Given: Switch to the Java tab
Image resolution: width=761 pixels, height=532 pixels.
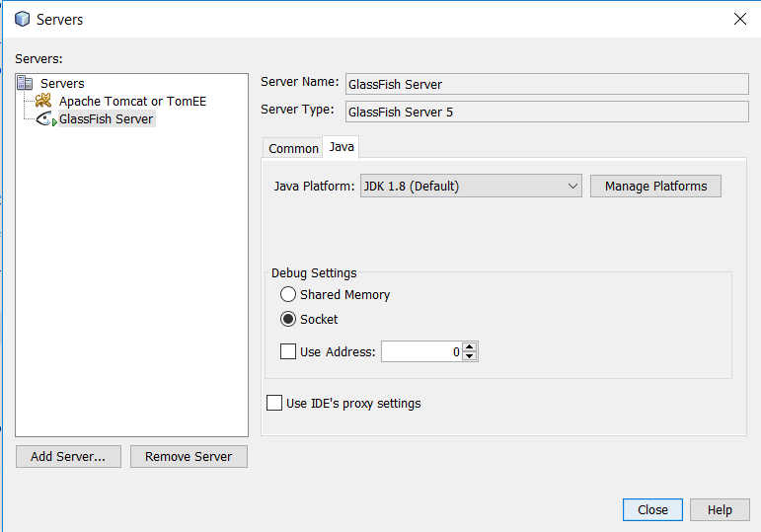Looking at the screenshot, I should tap(342, 147).
